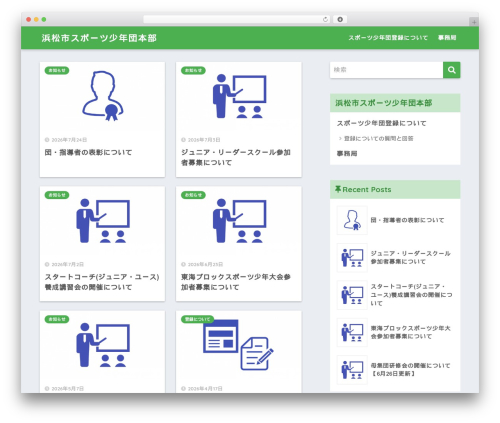Click presenter image of the 5月7日 card
500x423 pixels.
pyautogui.click(x=103, y=345)
